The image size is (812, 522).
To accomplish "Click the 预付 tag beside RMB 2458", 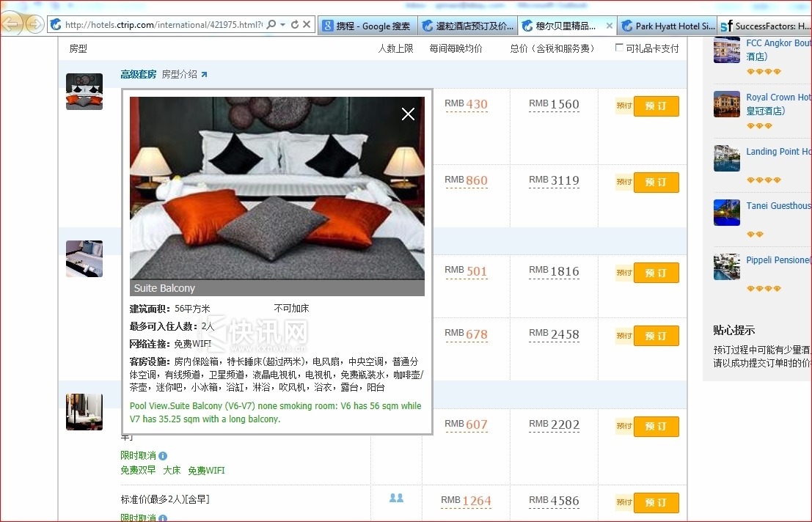I will click(x=624, y=336).
